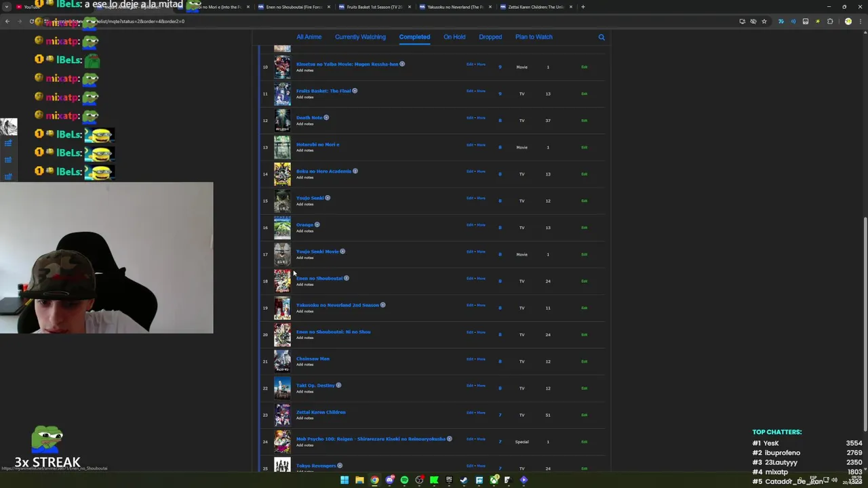Expand More options for Enen no Shouboutai row 18

[x=481, y=278]
